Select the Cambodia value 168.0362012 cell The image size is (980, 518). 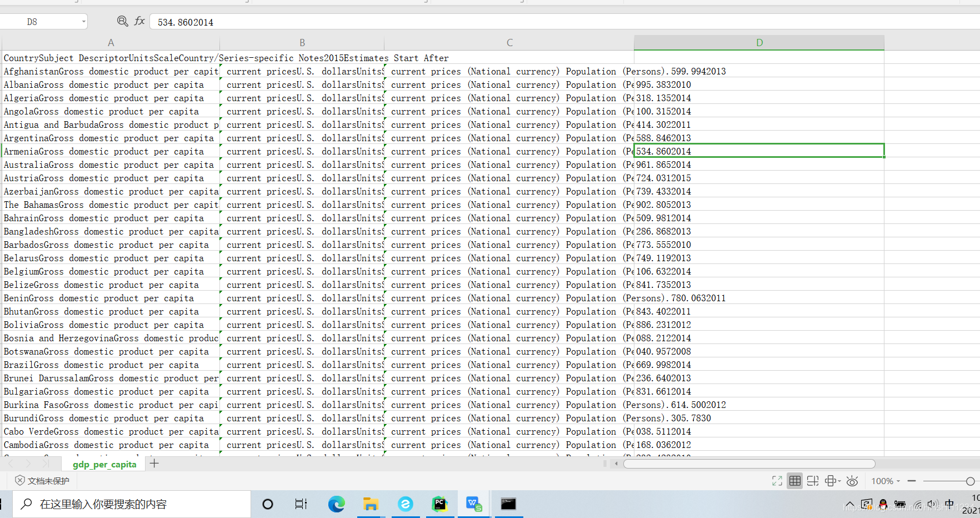(x=759, y=445)
